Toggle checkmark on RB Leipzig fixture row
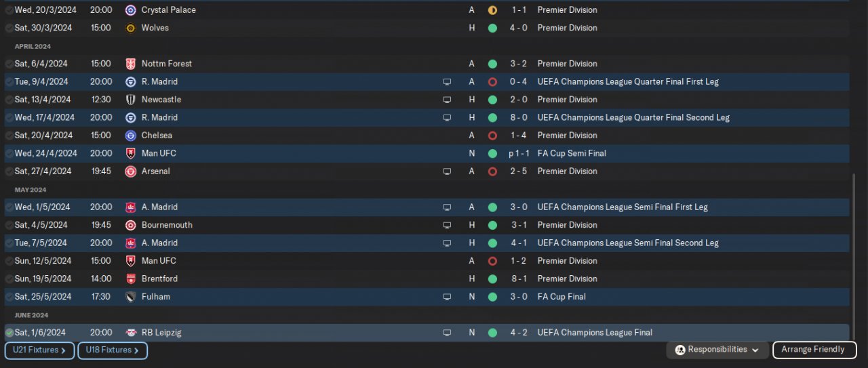The height and width of the screenshot is (368, 868). (9, 333)
